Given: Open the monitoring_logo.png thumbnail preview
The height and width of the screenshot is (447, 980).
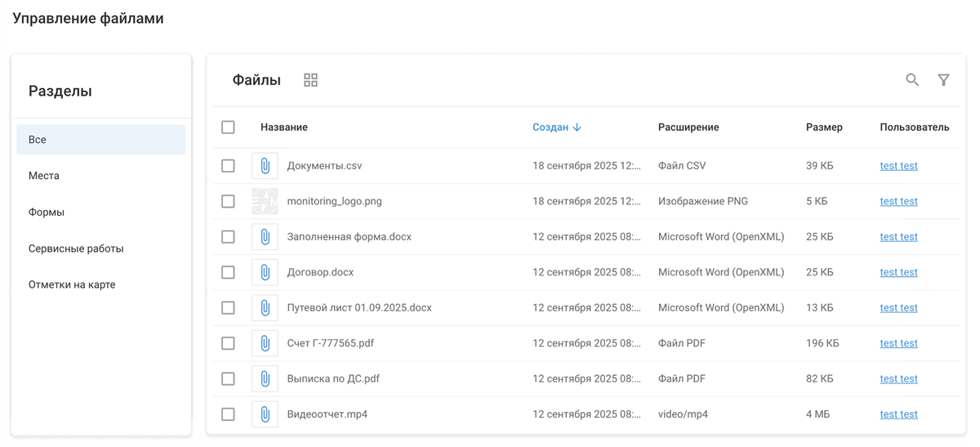Looking at the screenshot, I should click(x=265, y=201).
